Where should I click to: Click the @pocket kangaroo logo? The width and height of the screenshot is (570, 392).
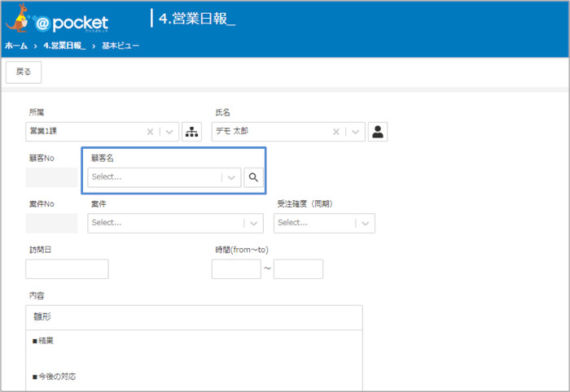tap(57, 20)
